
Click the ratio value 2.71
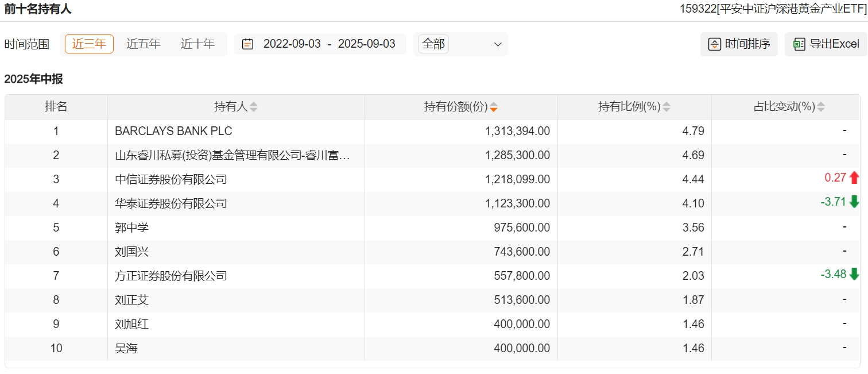click(694, 252)
